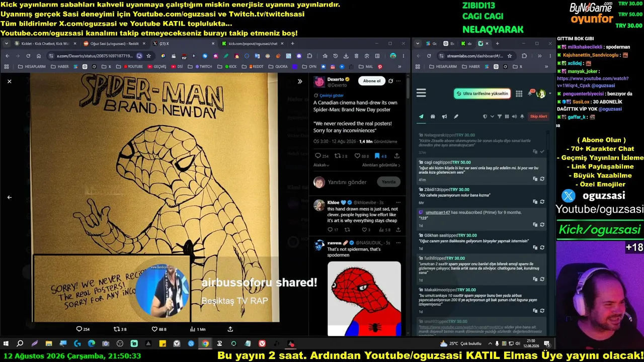Go to the previous image with the left arrow

tap(9, 197)
